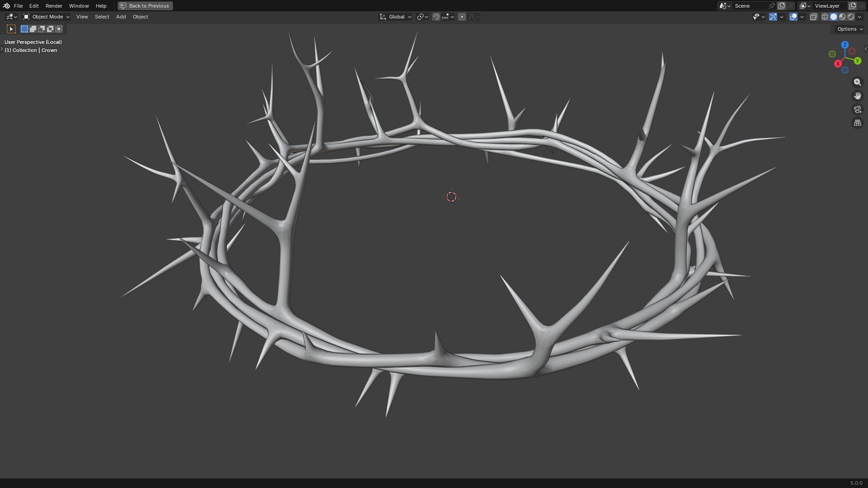Open the editor type selector dropdown
Image resolution: width=868 pixels, height=488 pixels.
click(11, 17)
